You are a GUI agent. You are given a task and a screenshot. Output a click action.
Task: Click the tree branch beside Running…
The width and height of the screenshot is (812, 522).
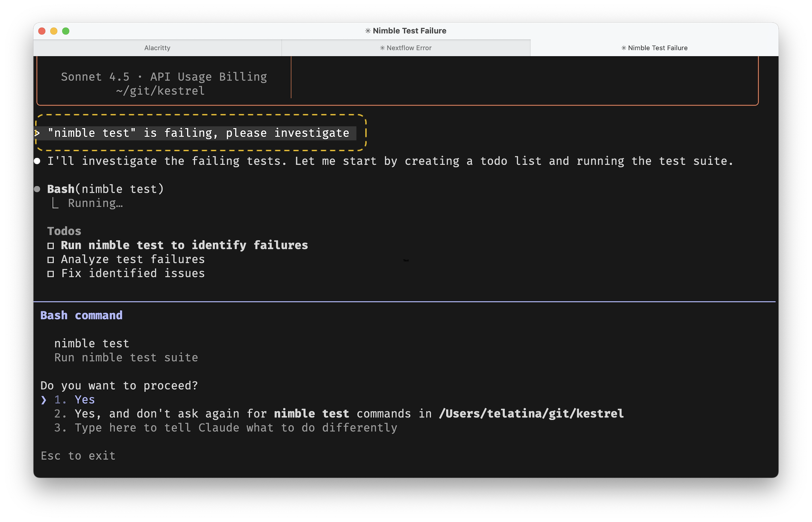coord(55,203)
